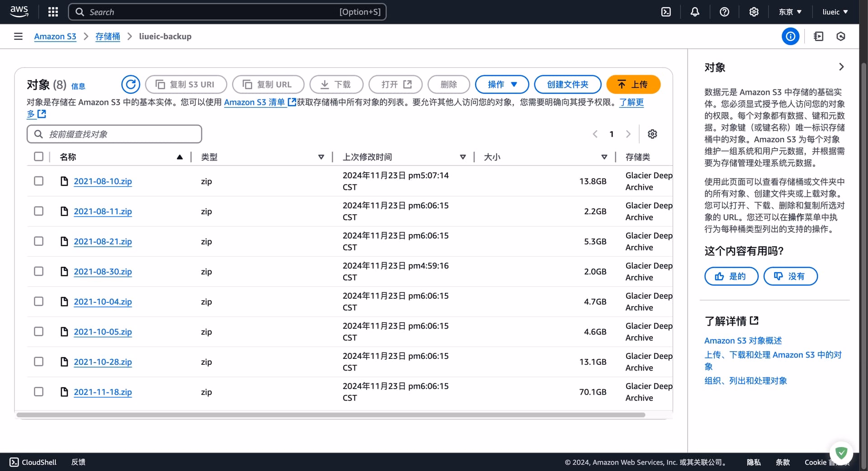
Task: Go to the next page arrow
Action: pyautogui.click(x=628, y=134)
